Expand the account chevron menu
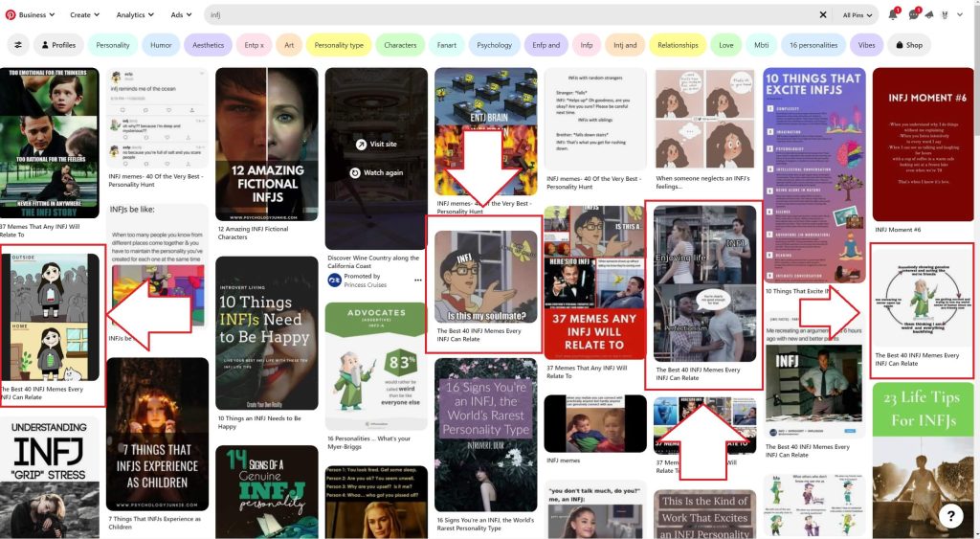 click(x=960, y=15)
